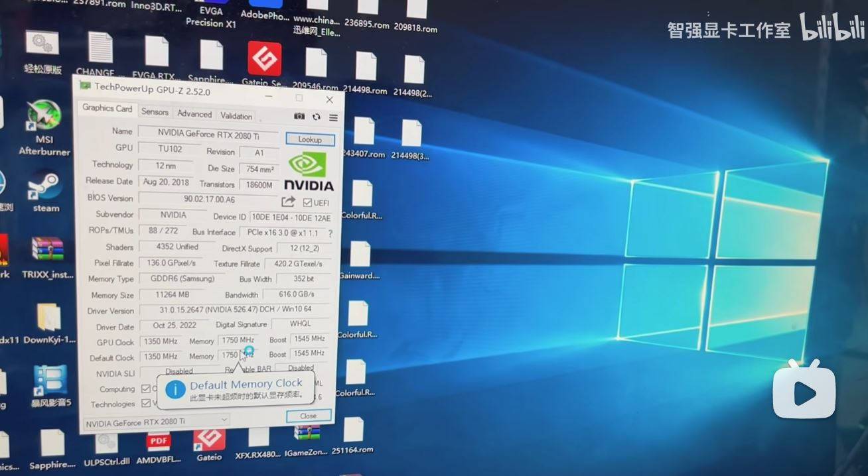Click the Driver Version field
Image resolution: width=868 pixels, height=476 pixels.
[236, 310]
